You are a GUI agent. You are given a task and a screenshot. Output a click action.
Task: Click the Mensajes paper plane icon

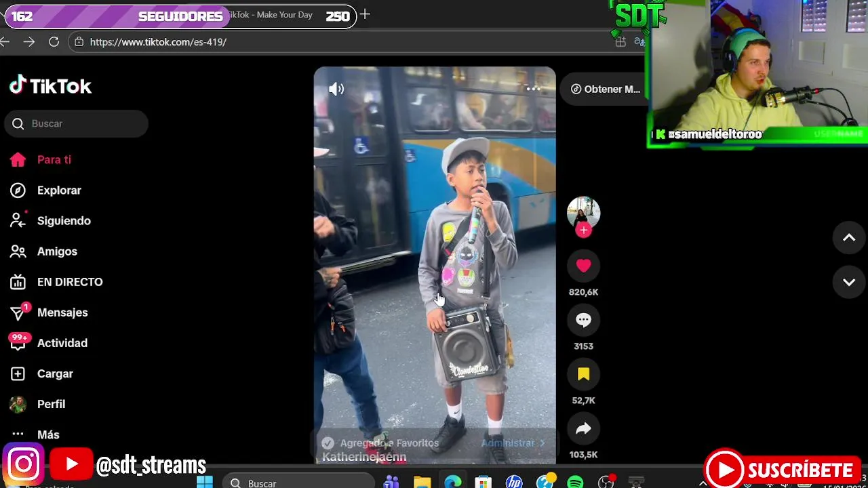[19, 312]
